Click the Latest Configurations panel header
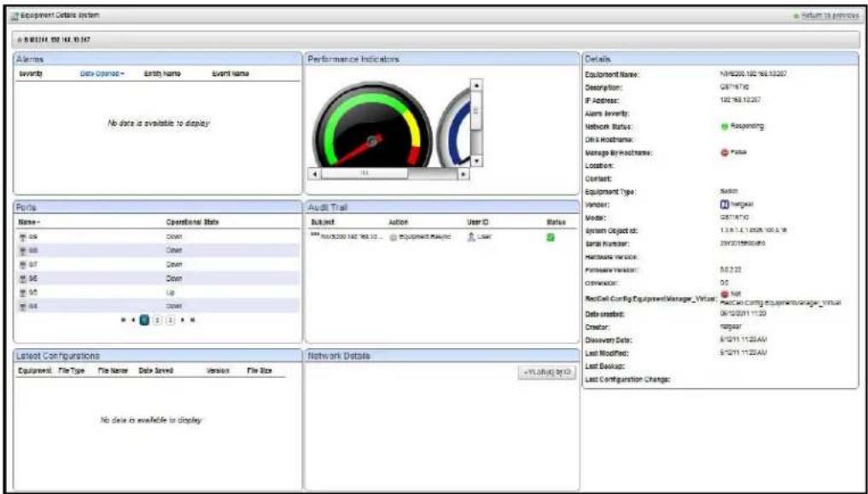The height and width of the screenshot is (494, 868). tap(158, 356)
